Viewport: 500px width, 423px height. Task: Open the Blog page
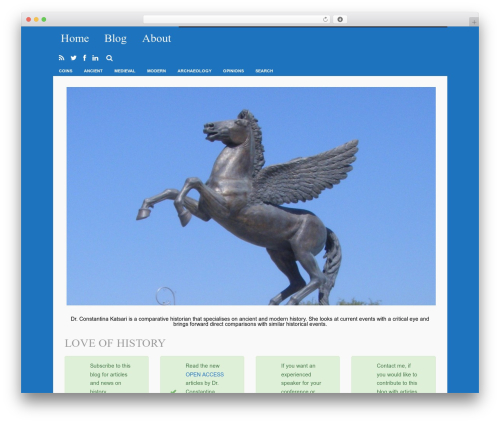coord(115,38)
